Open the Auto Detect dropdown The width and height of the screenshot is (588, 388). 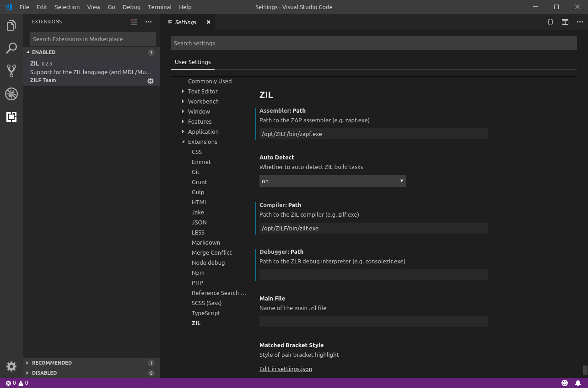tap(332, 181)
